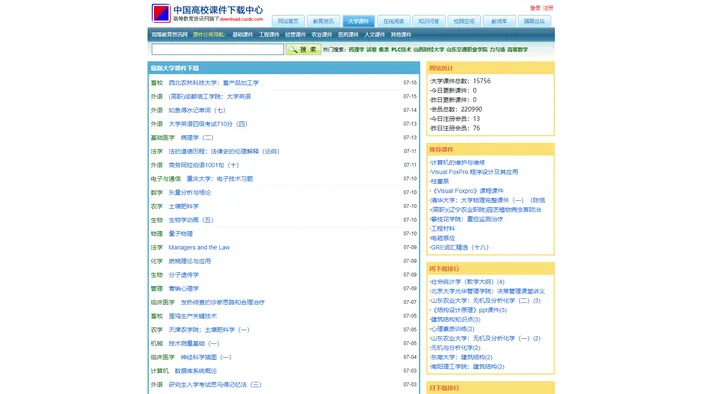Click the 登录 login link
The height and width of the screenshot is (394, 720).
click(x=535, y=8)
